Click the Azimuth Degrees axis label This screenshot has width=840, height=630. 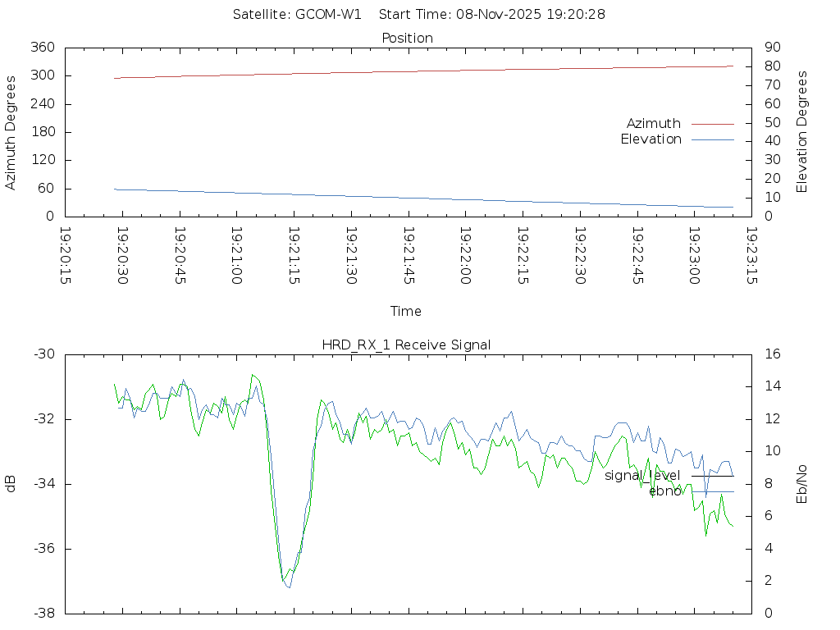[11, 132]
